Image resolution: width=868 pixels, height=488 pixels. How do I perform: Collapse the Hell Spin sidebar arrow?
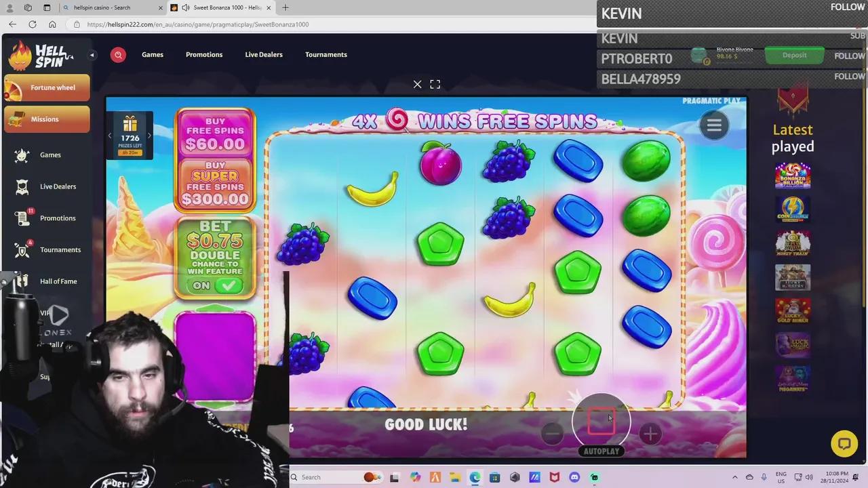pyautogui.click(x=92, y=55)
